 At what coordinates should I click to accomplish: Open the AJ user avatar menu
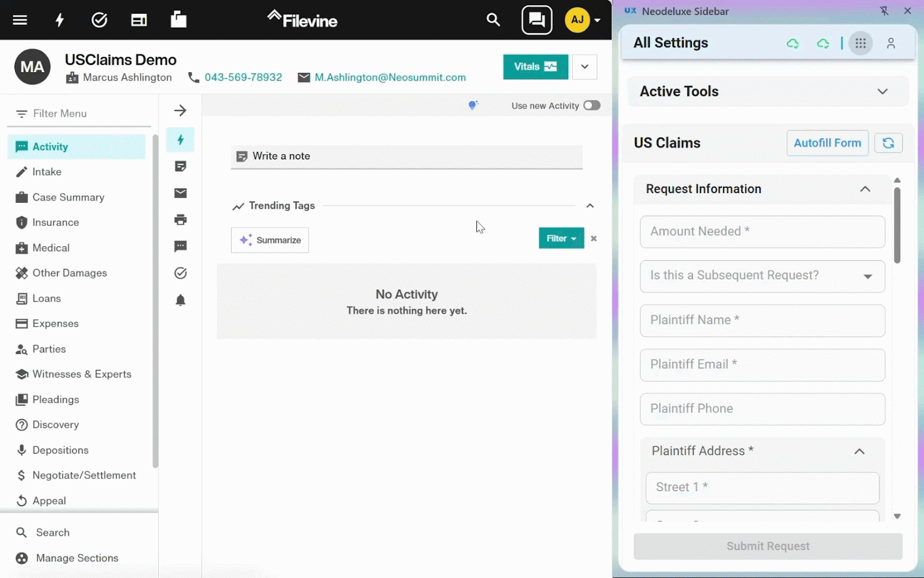pyautogui.click(x=583, y=20)
